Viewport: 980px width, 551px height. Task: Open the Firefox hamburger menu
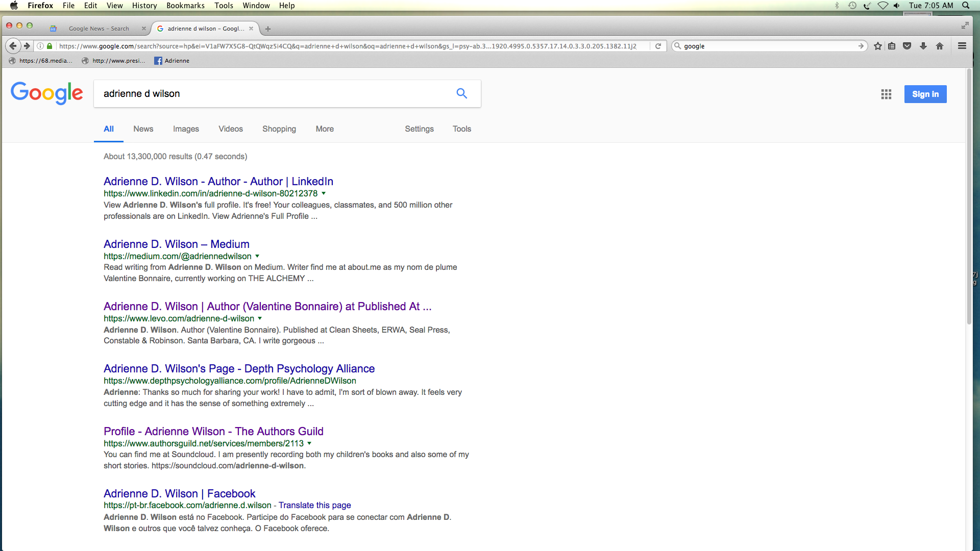[x=962, y=46]
